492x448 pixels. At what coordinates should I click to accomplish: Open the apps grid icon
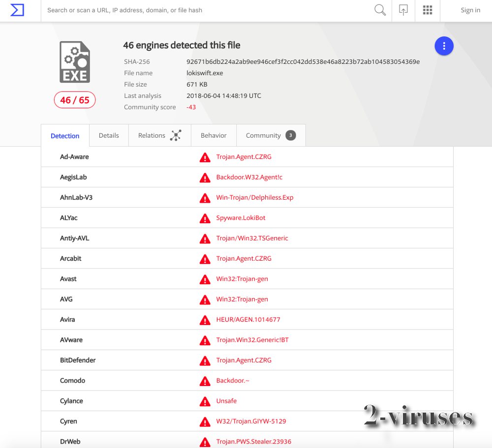point(427,10)
